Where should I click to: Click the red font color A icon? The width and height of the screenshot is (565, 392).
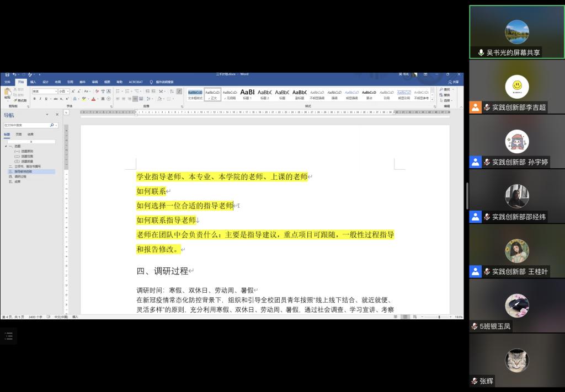[93, 99]
